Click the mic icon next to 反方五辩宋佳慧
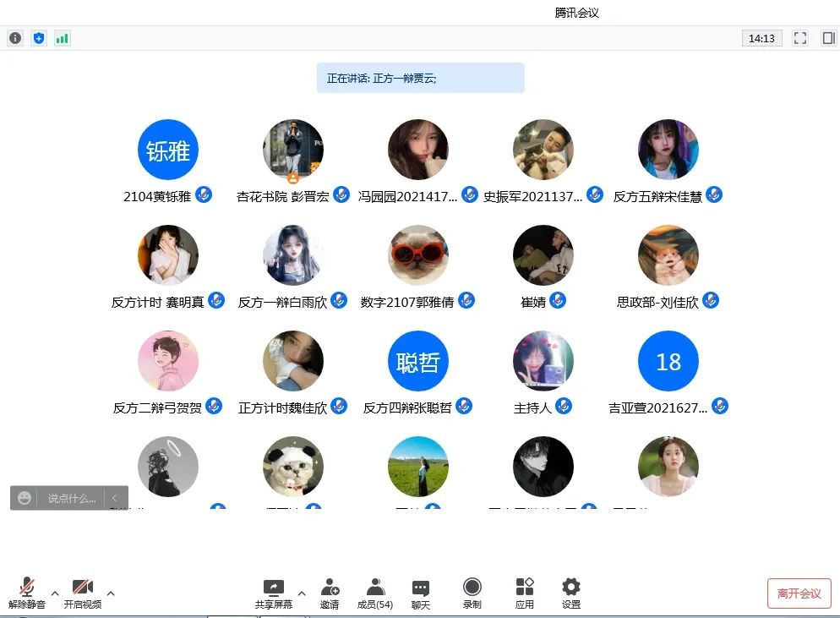The image size is (840, 618). tap(714, 194)
